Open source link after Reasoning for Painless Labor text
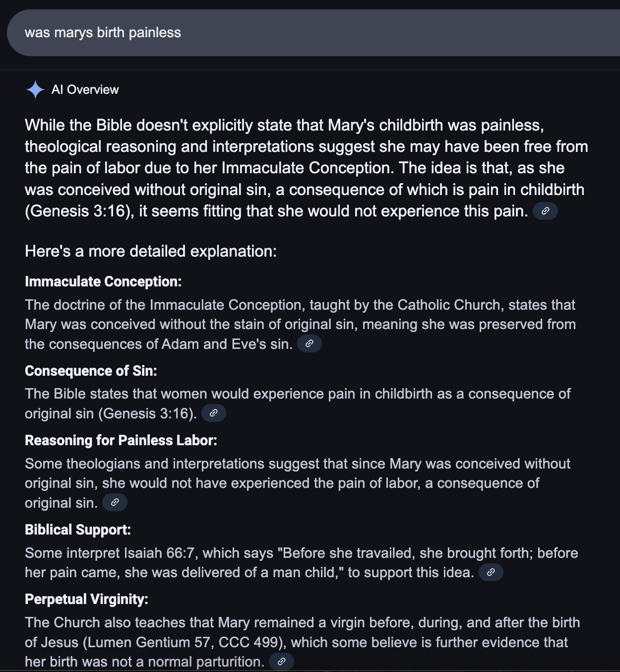Image resolution: width=620 pixels, height=672 pixels. 115,502
